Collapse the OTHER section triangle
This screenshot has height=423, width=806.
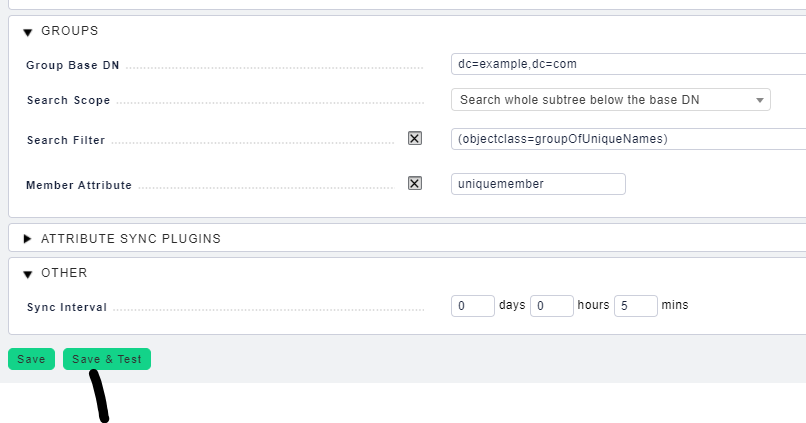(x=28, y=274)
